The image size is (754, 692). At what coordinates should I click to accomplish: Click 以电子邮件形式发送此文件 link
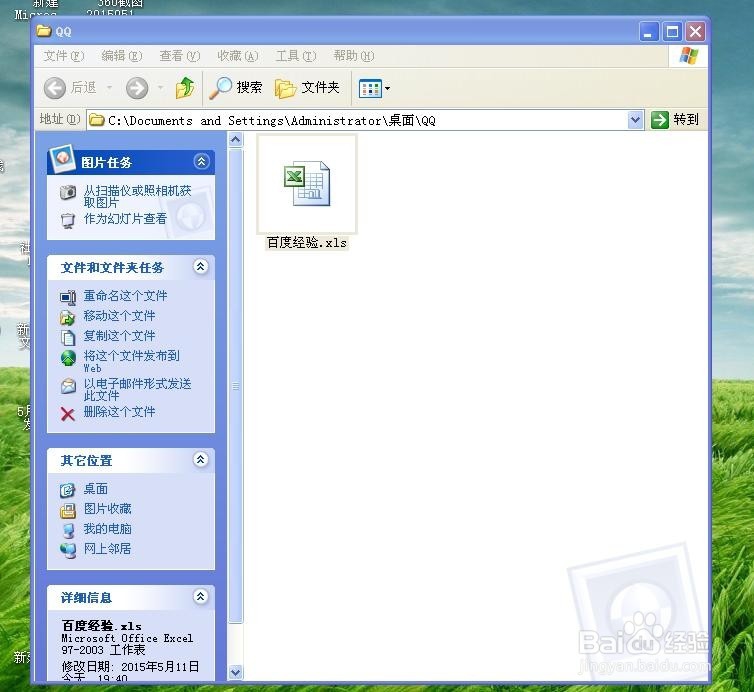click(138, 390)
